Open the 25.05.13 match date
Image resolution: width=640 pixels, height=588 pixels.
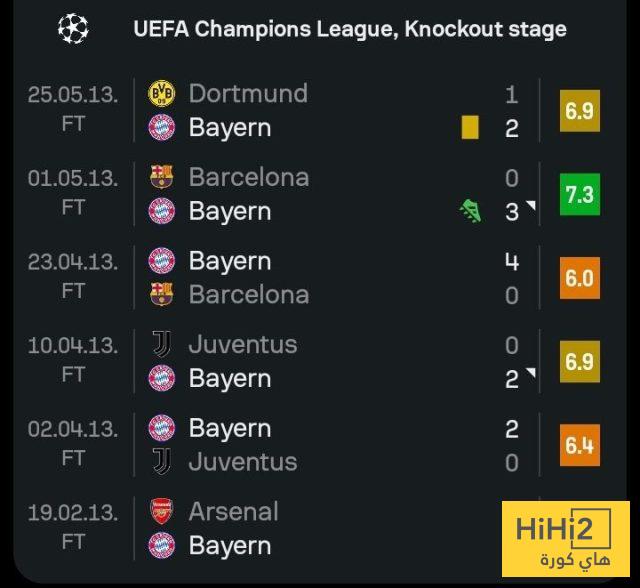pyautogui.click(x=72, y=95)
